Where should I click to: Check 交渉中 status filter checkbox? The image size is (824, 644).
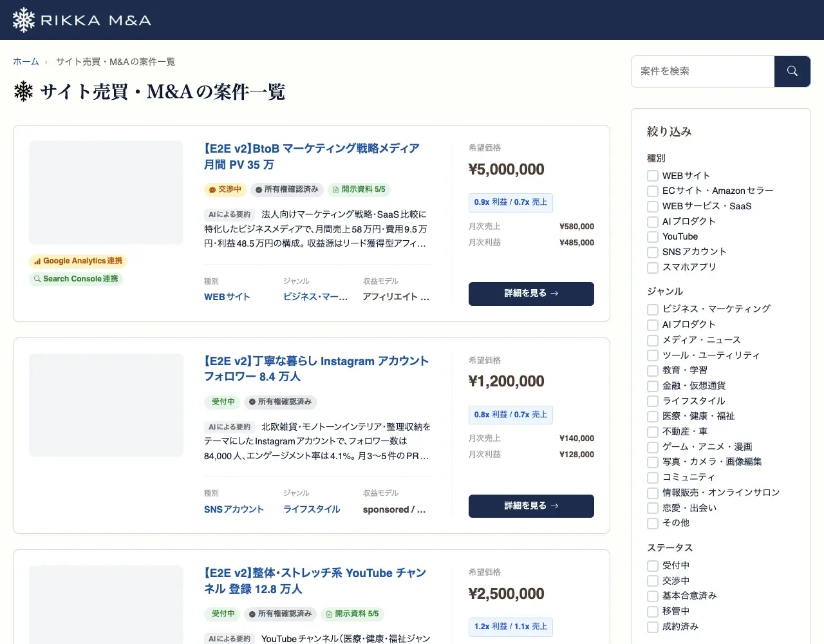click(653, 581)
